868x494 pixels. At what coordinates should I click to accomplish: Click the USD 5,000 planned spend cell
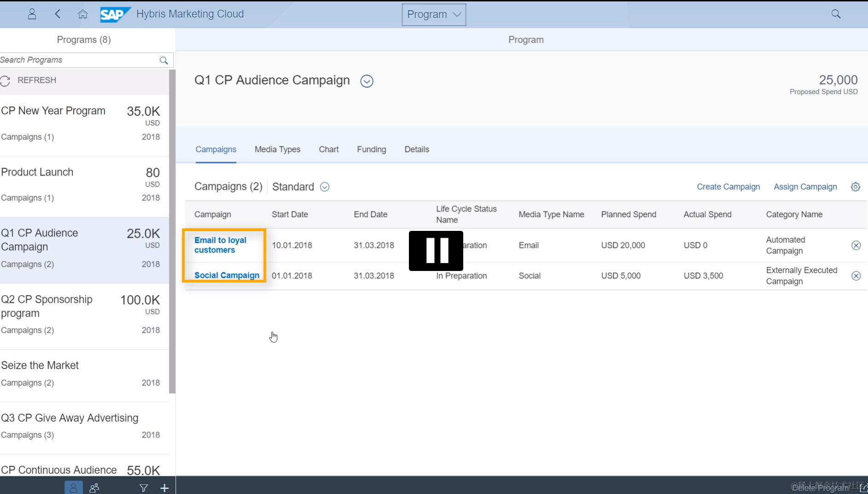(621, 276)
